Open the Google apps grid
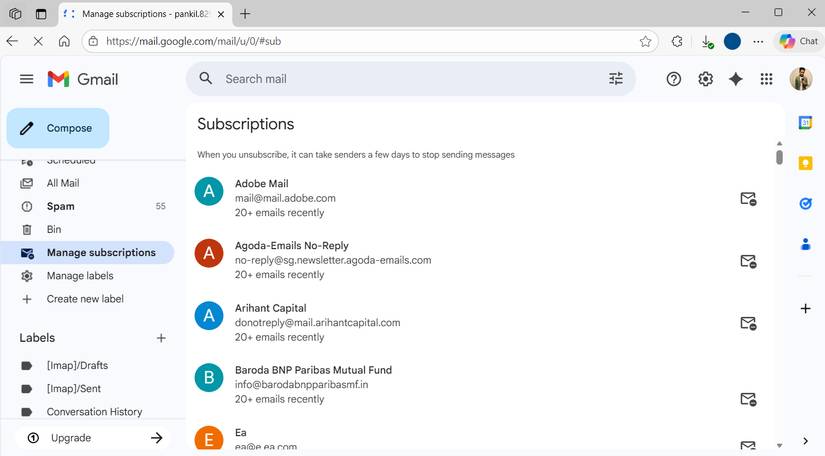The width and height of the screenshot is (825, 456). click(x=766, y=79)
